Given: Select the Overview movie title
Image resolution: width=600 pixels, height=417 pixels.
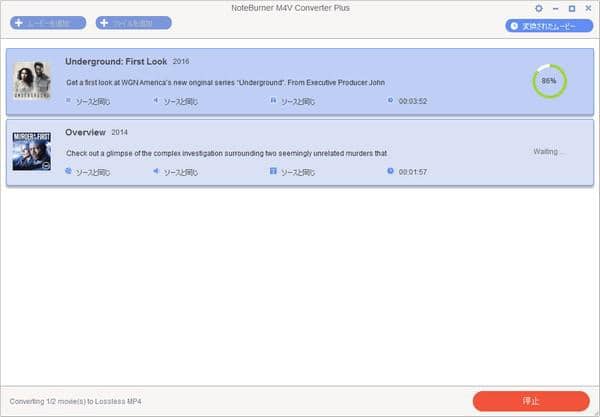Looking at the screenshot, I should [85, 132].
